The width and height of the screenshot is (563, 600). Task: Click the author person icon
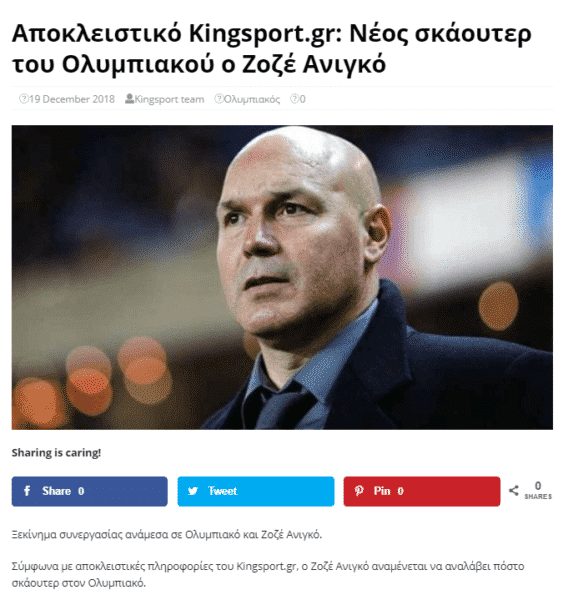tap(129, 99)
